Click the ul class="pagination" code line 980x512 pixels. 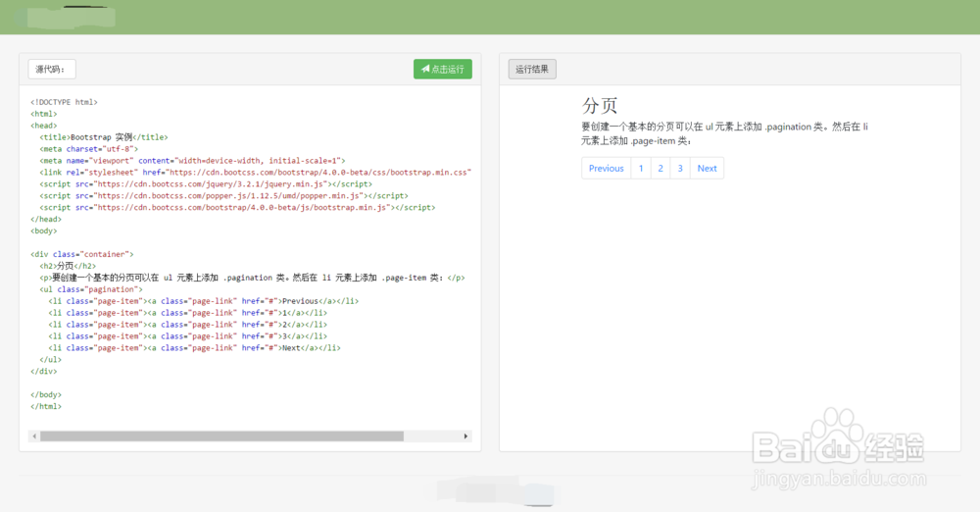point(91,289)
